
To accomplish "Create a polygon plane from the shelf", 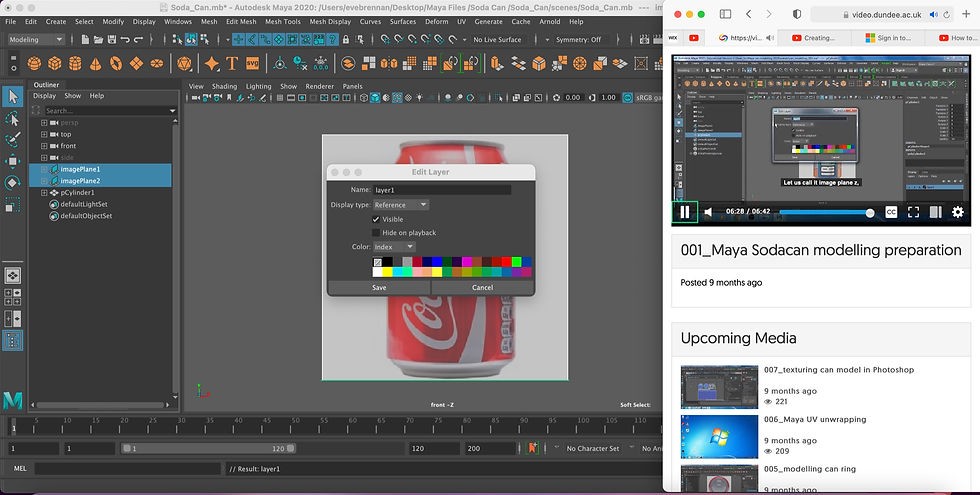I will point(136,64).
